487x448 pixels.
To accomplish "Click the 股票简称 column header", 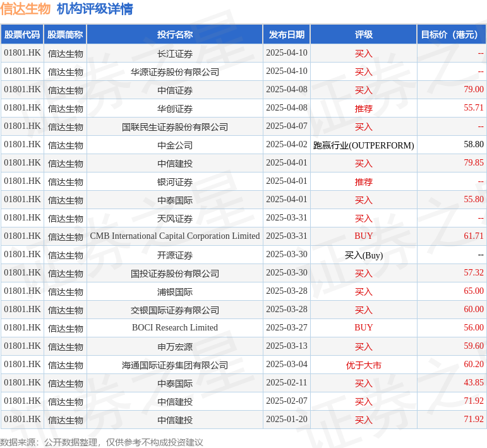I will pos(65,35).
